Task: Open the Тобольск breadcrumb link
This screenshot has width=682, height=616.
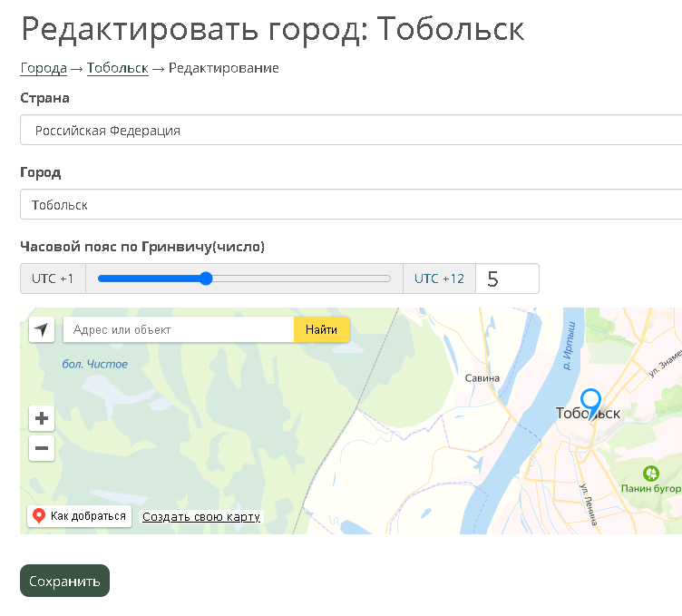Action: (117, 68)
